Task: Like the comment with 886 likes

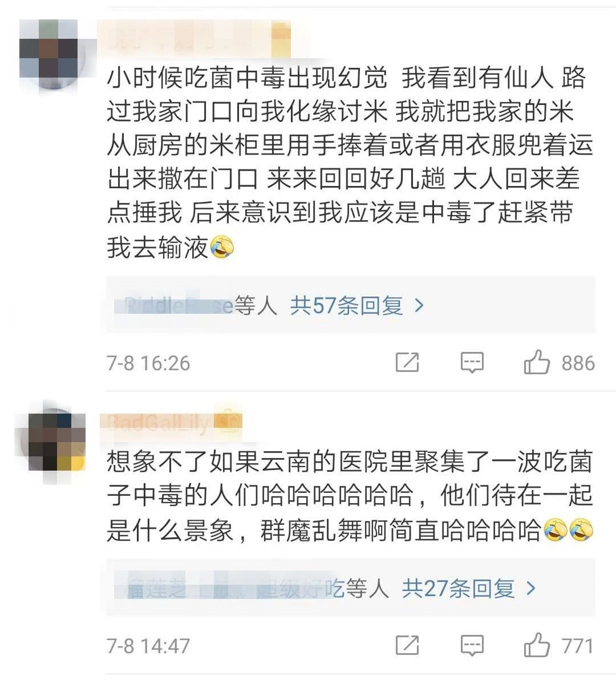Action: click(537, 362)
